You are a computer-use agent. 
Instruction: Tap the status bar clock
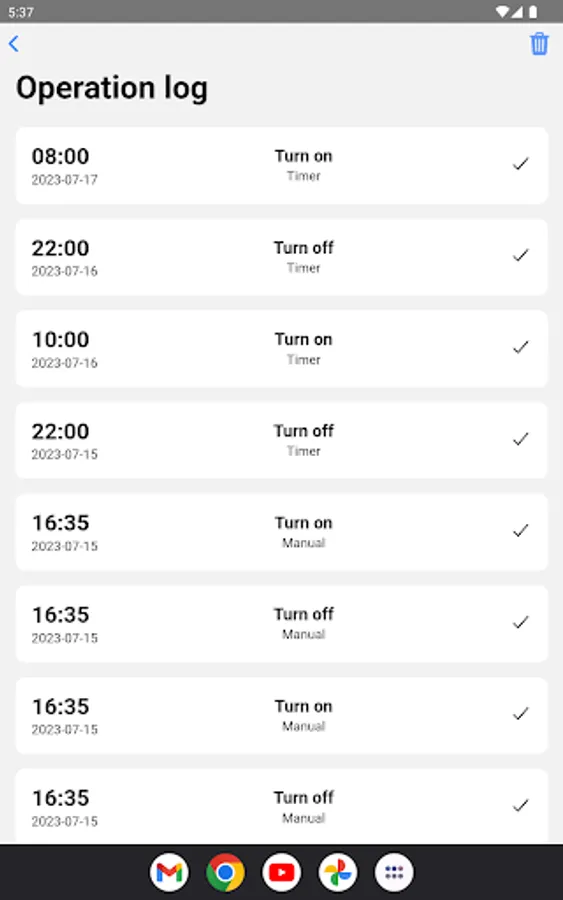(x=21, y=12)
